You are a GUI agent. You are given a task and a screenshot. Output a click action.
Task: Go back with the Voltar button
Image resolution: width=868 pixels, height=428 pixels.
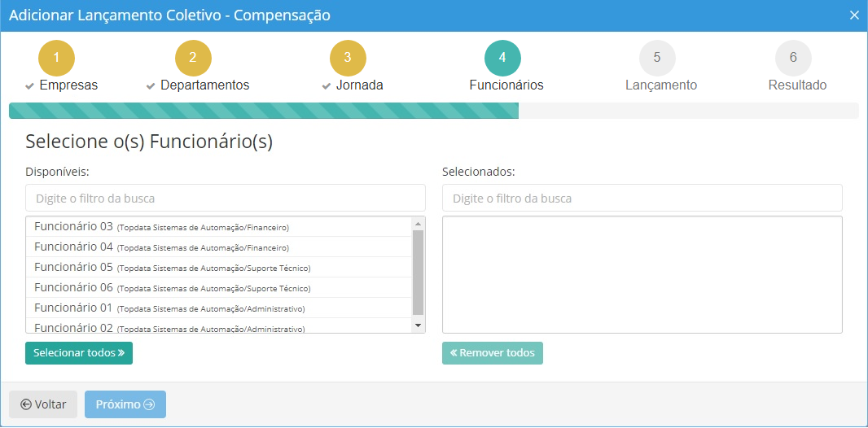tap(43, 404)
